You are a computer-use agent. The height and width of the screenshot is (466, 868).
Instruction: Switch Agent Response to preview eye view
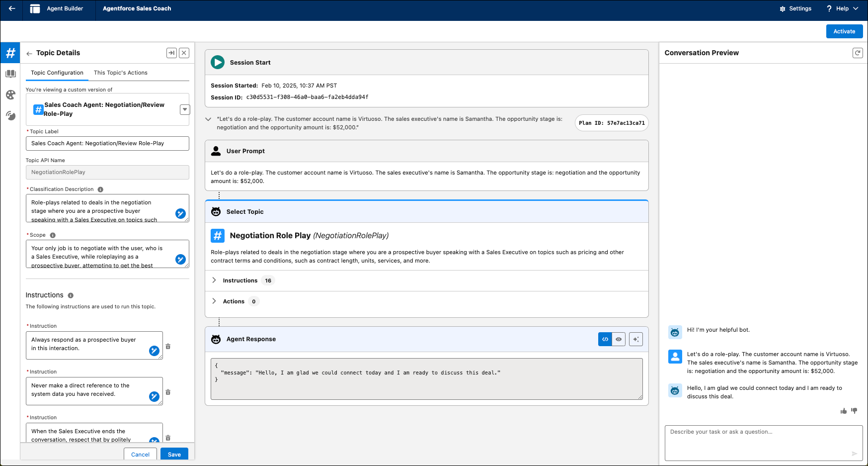[619, 339]
